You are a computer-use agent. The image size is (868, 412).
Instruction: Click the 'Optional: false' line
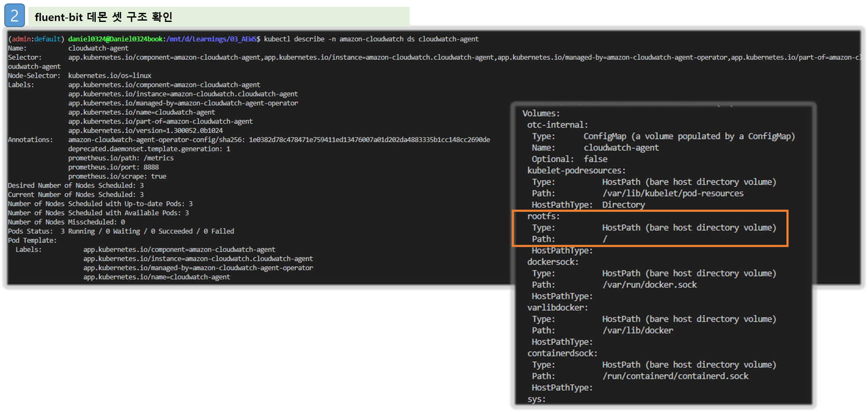click(570, 159)
